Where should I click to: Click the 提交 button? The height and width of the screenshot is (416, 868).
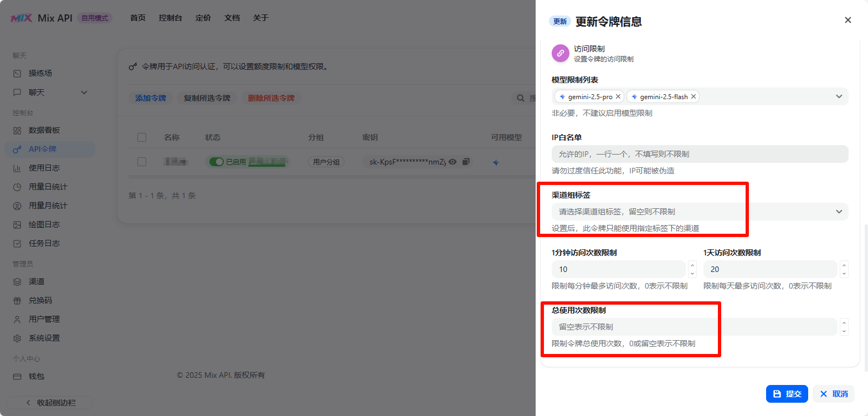787,394
